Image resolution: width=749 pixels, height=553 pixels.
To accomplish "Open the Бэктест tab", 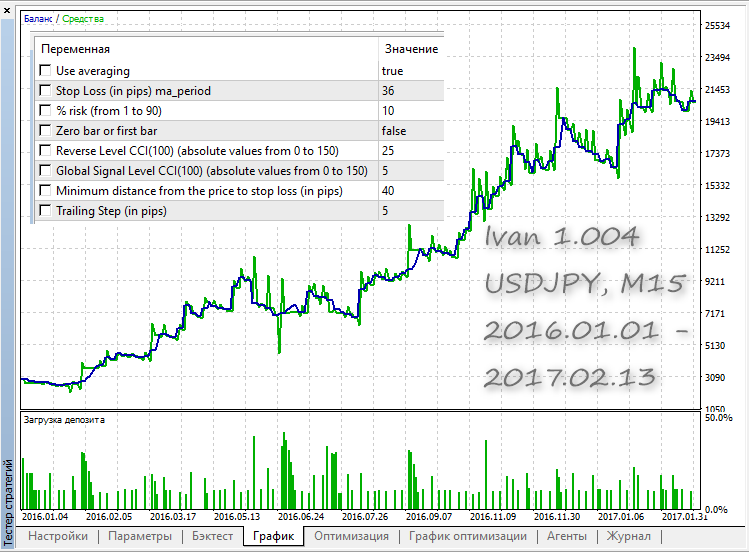I will click(x=213, y=536).
